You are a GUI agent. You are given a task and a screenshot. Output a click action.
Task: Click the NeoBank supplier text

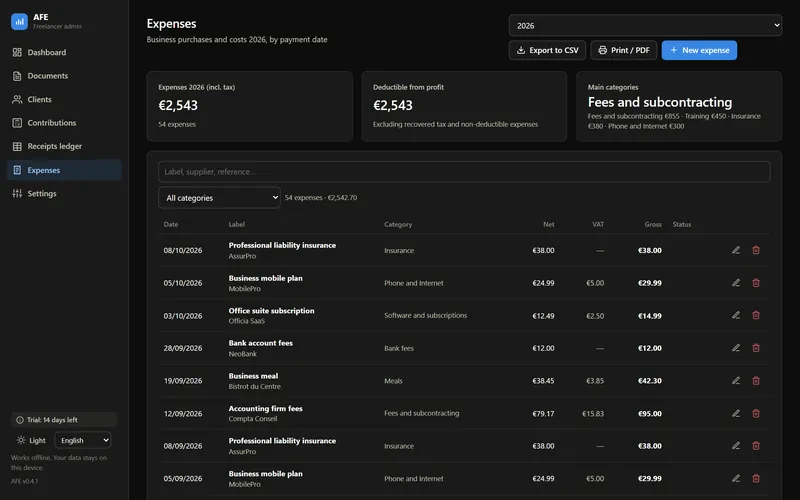click(x=243, y=354)
